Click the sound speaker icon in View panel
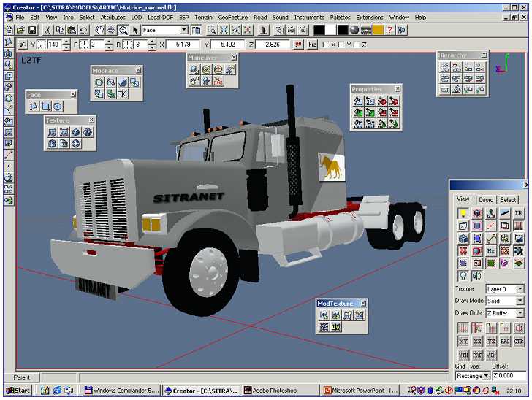The image size is (532, 400). (x=476, y=276)
